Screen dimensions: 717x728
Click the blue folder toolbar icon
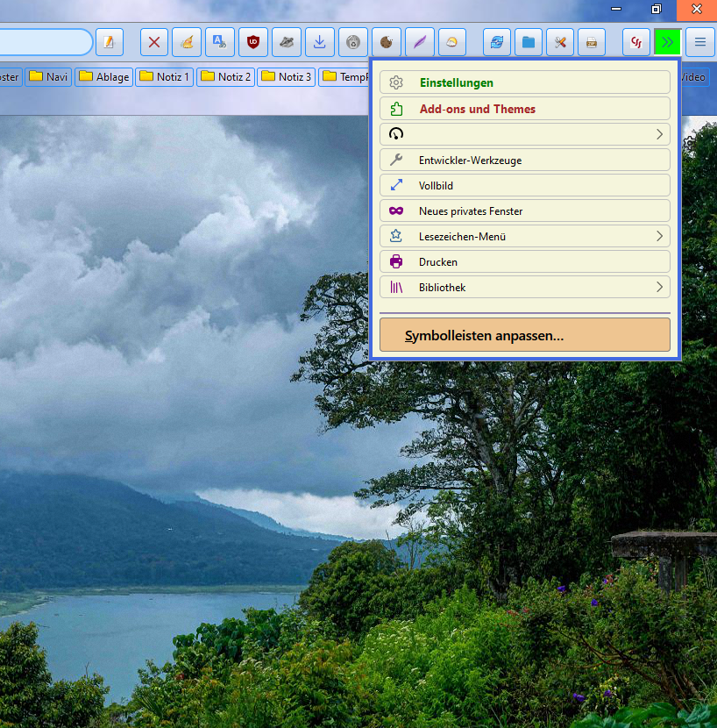tap(529, 42)
